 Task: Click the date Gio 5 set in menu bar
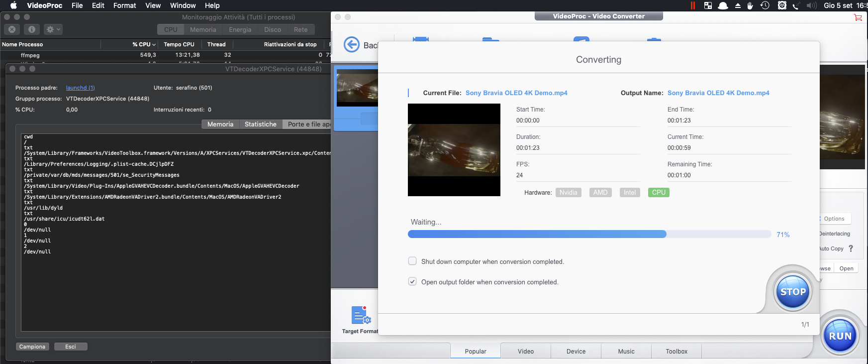click(x=838, y=5)
